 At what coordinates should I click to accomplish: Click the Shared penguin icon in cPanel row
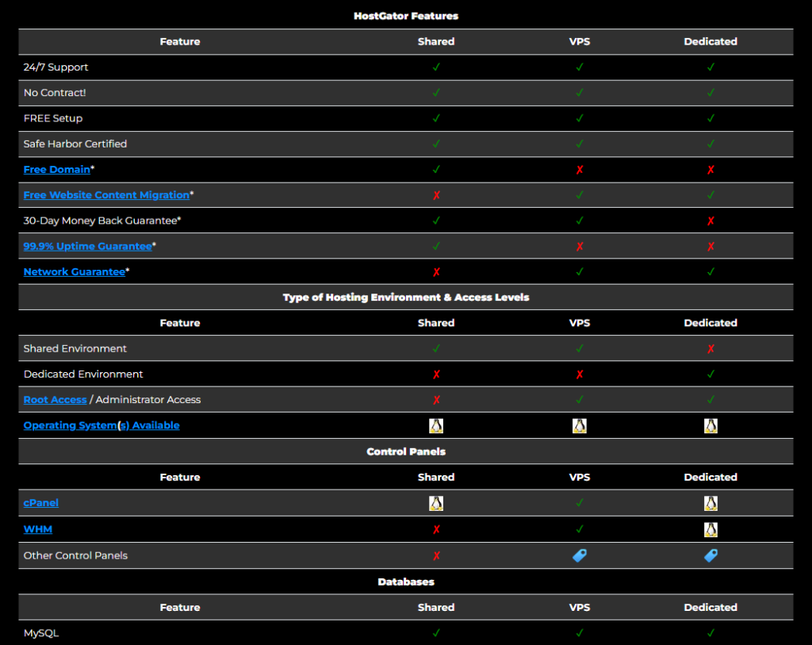[x=436, y=503]
